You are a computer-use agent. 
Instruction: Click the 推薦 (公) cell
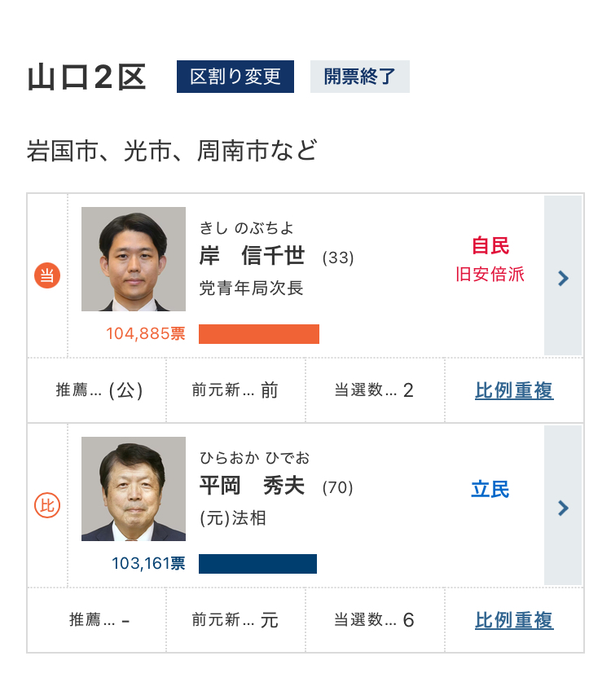99,390
